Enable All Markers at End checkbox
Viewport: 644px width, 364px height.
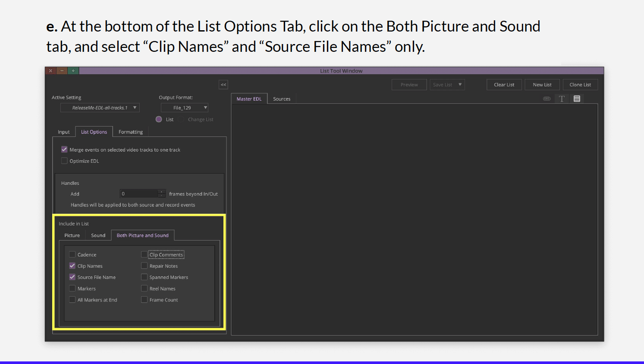(72, 299)
